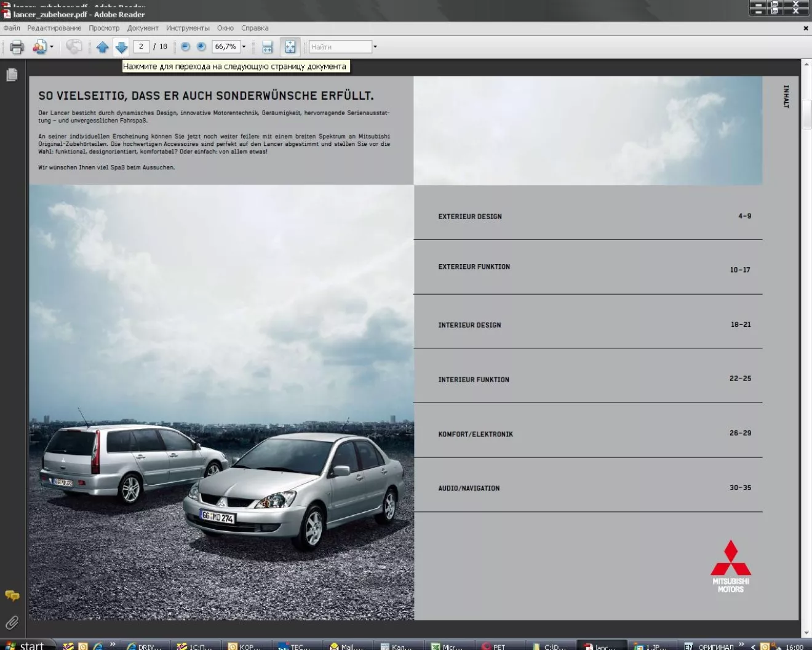This screenshot has height=650, width=812.
Task: Open the Инструменты menu
Action: point(188,28)
